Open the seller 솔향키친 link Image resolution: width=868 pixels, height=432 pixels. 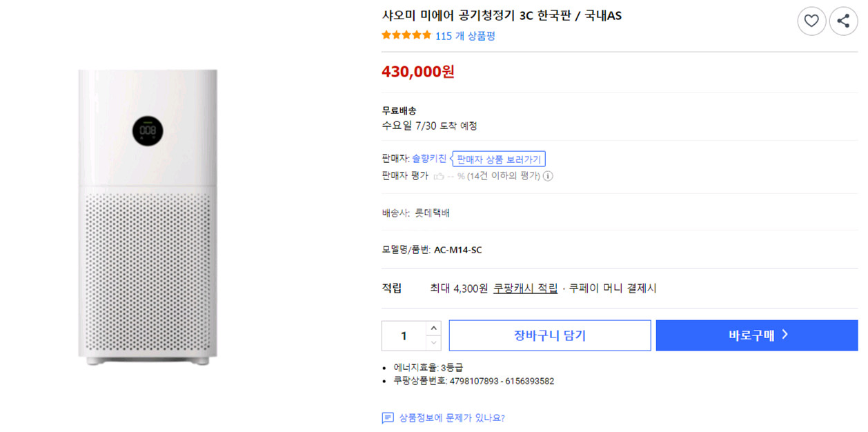(x=429, y=159)
